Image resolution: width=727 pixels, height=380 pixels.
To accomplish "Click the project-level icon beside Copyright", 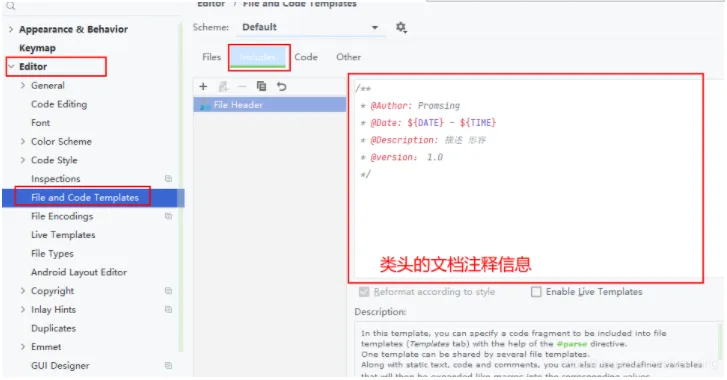I will tap(168, 291).
